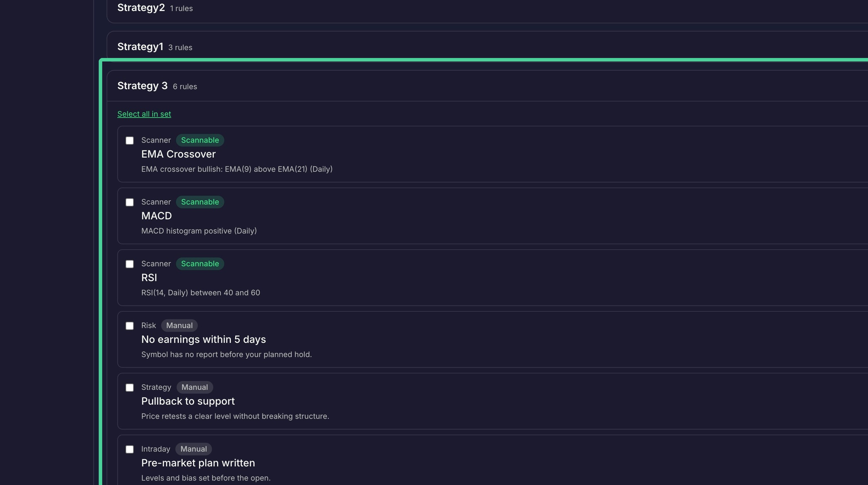Click the Risk category label
Image resolution: width=868 pixels, height=485 pixels.
tap(149, 326)
